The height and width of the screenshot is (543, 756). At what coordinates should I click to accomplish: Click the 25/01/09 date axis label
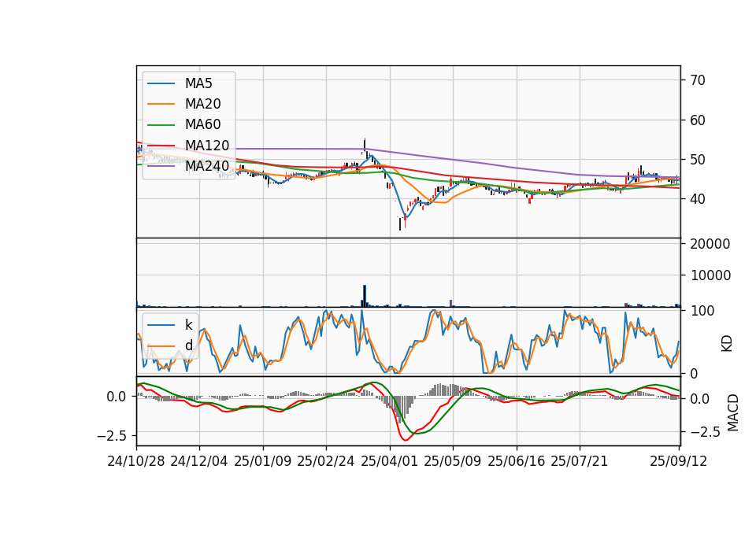[263, 461]
